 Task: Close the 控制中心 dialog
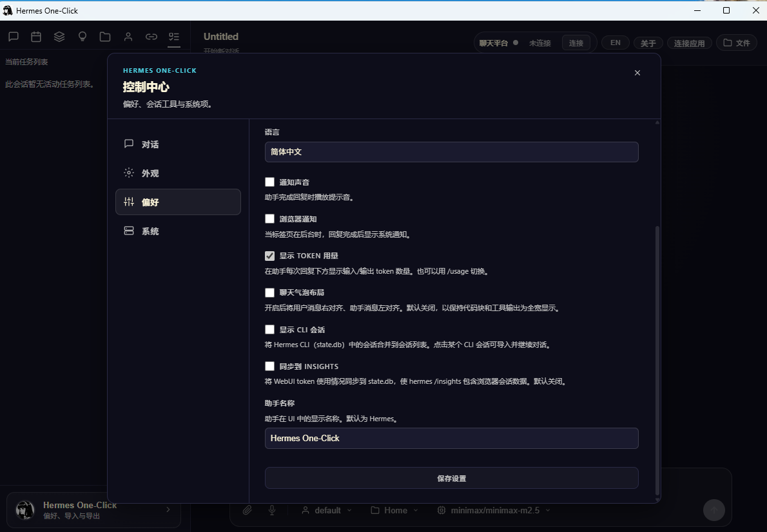637,73
